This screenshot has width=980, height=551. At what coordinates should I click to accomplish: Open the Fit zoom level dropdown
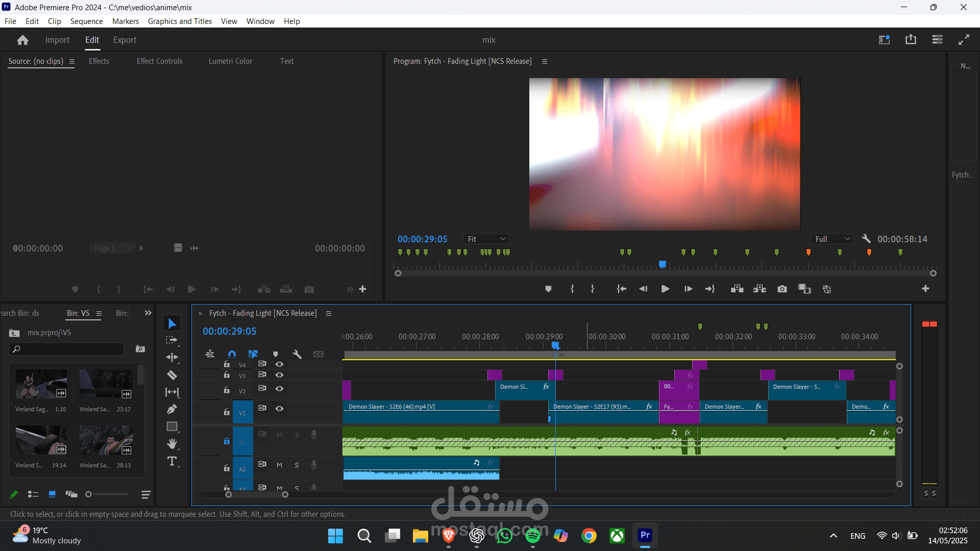(486, 239)
